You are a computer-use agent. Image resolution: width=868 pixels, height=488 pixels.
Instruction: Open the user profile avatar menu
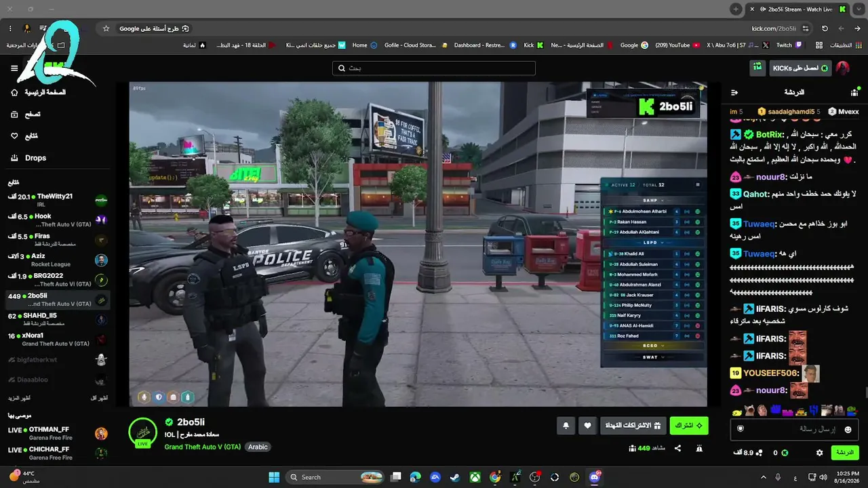pos(843,68)
